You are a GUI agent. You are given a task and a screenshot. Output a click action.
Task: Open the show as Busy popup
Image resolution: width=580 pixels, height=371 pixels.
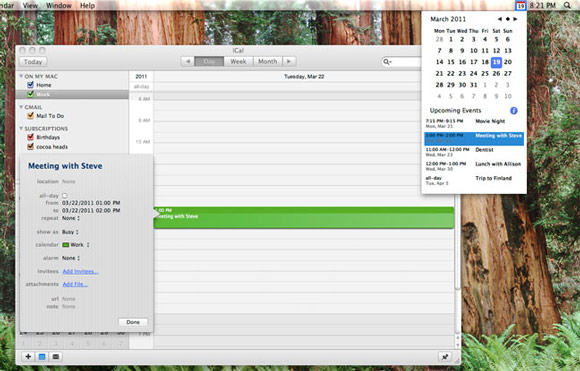coord(70,232)
